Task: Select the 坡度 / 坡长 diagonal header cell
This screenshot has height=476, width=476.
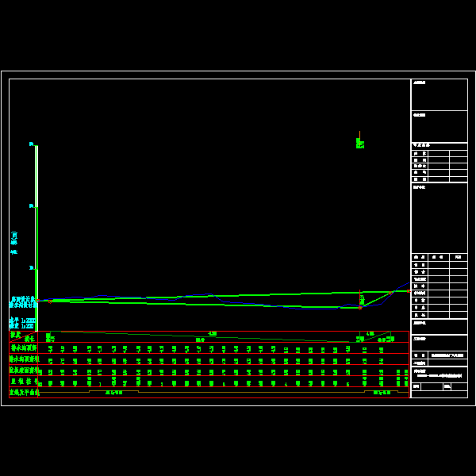Action: [23, 336]
